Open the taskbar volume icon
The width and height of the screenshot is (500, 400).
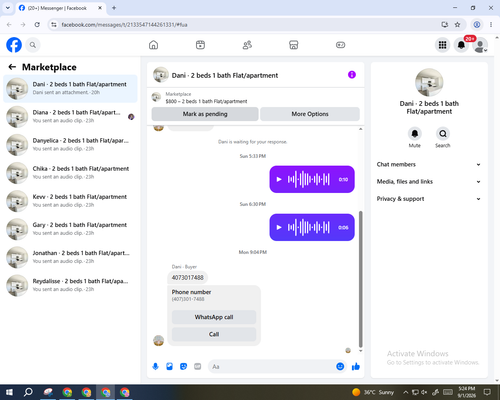click(424, 392)
